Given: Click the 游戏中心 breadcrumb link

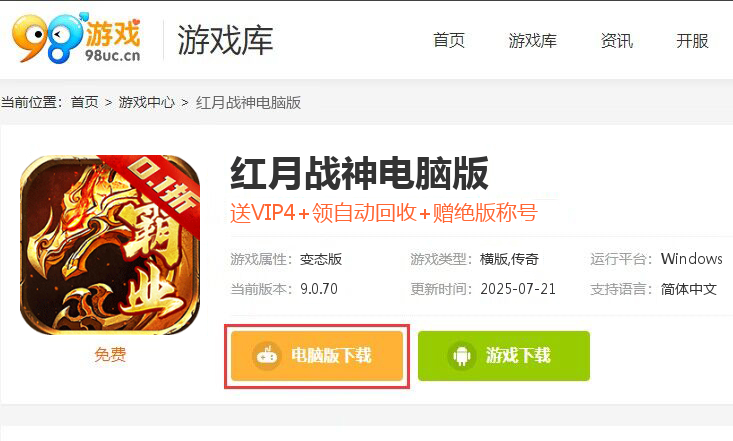Looking at the screenshot, I should (x=146, y=102).
